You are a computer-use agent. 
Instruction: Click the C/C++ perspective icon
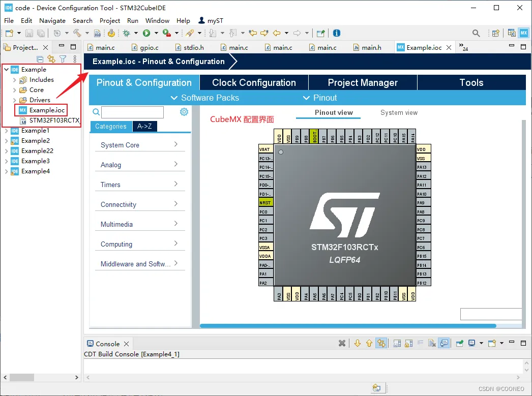pyautogui.click(x=512, y=33)
